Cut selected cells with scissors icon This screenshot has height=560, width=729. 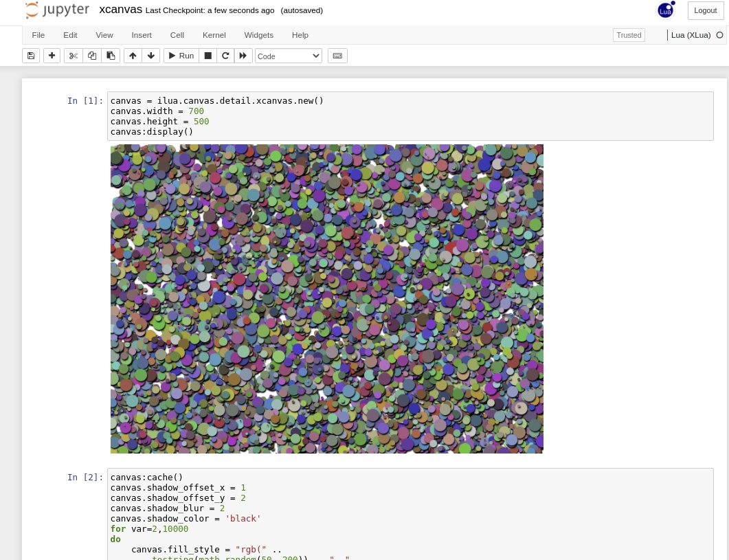pos(74,56)
